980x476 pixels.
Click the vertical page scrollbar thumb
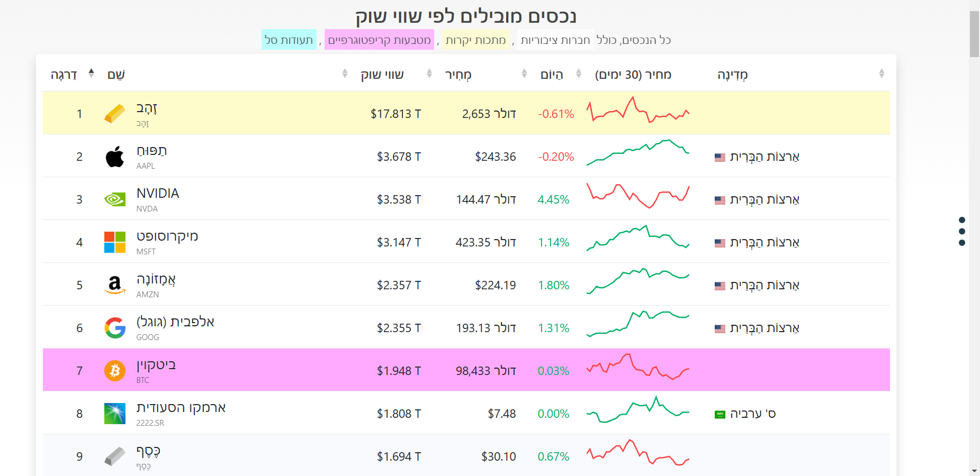[974, 34]
